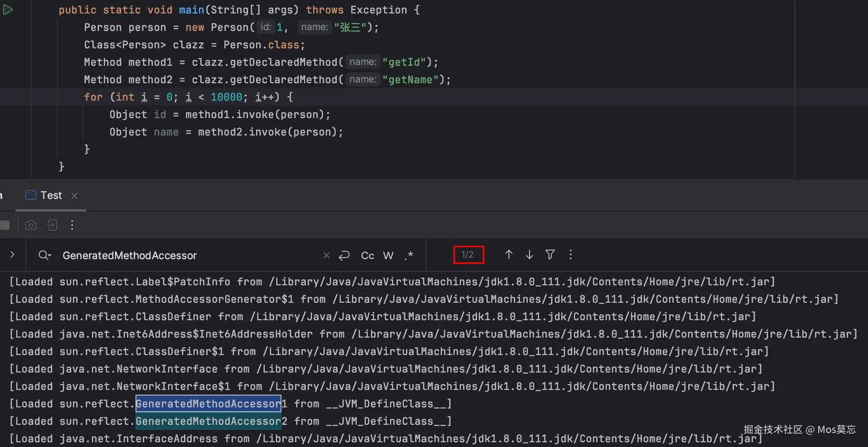Close the Test run tab
Viewport: 868px width, 447px height.
pyautogui.click(x=74, y=195)
